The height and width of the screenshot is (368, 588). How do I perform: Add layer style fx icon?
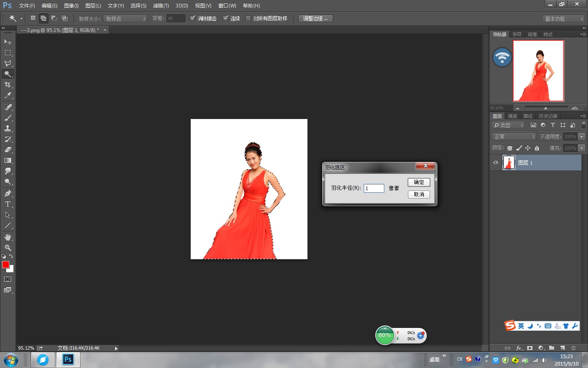519,348
